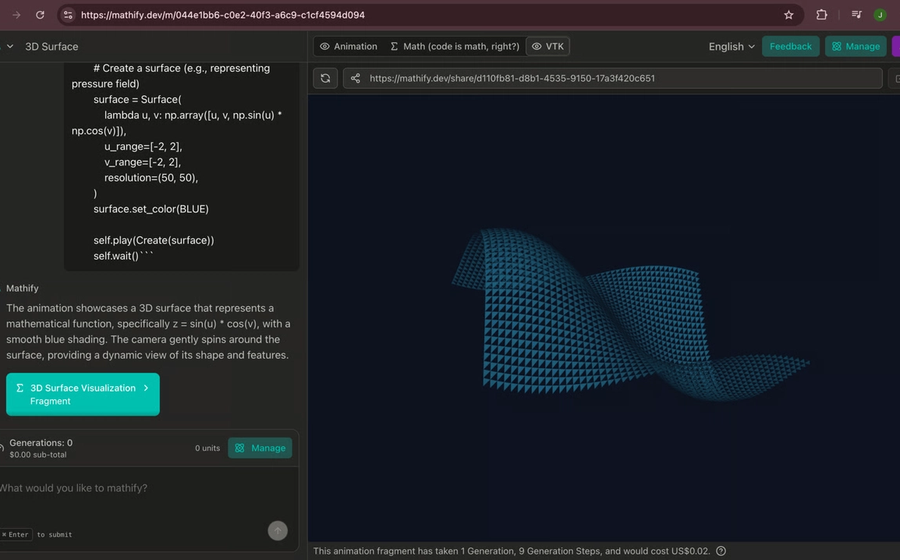Click the Feedback button
The height and width of the screenshot is (560, 900).
tap(790, 46)
